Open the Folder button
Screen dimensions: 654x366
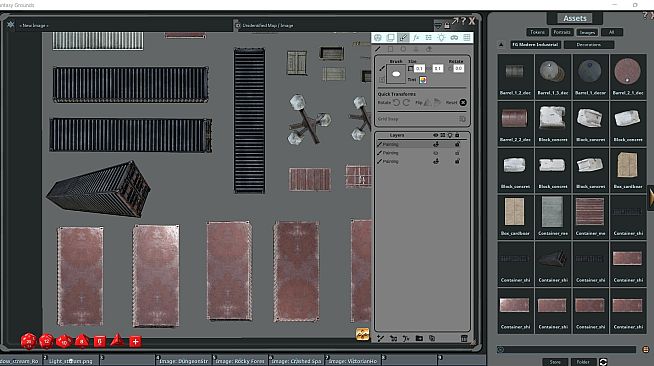(583, 362)
